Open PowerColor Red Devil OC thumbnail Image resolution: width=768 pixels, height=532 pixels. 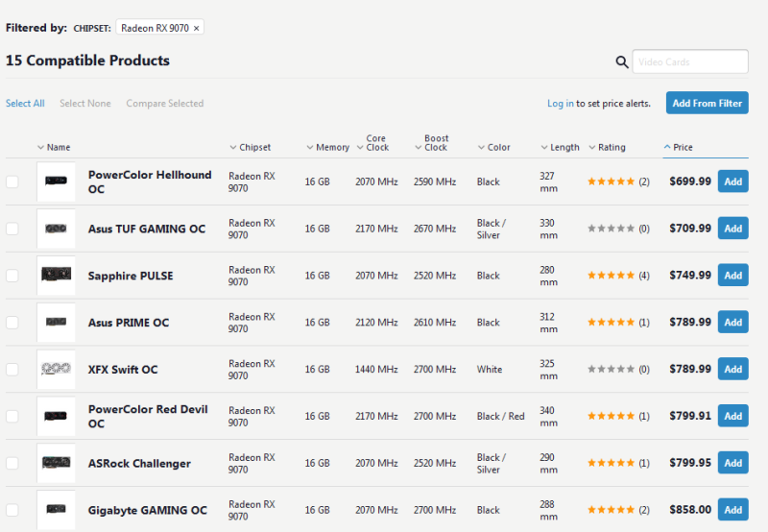coord(56,416)
